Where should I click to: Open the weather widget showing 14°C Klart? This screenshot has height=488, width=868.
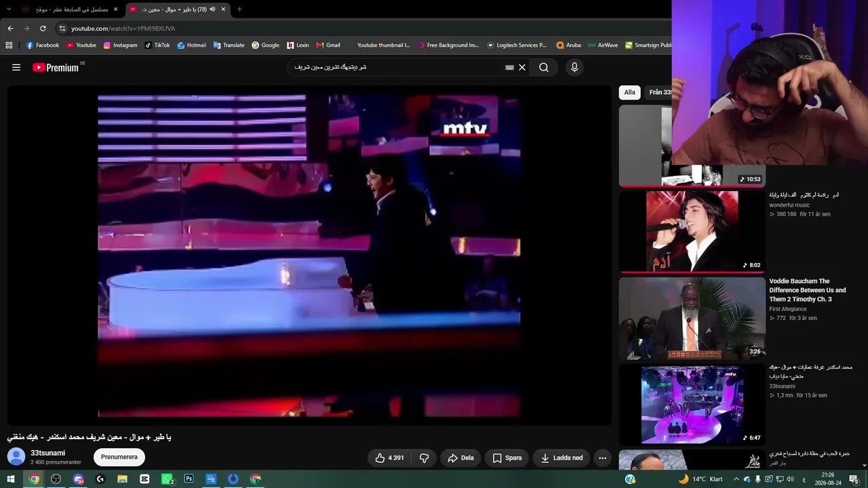pos(701,479)
